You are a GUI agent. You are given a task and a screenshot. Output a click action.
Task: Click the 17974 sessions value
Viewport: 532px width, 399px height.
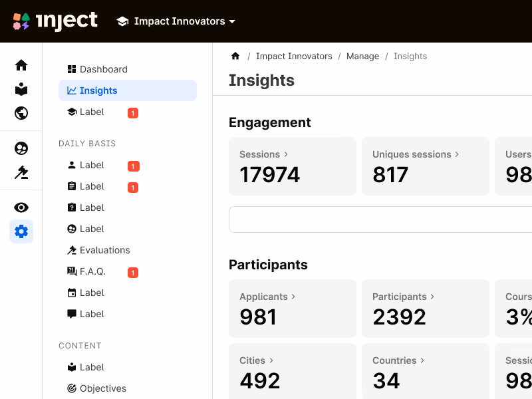coord(270,175)
